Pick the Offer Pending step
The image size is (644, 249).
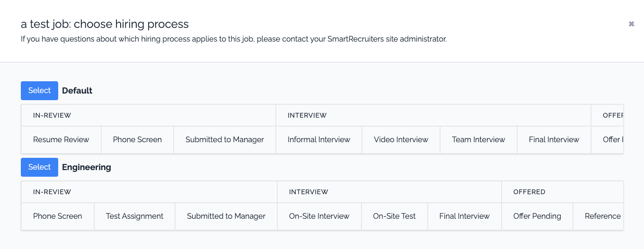pos(537,216)
